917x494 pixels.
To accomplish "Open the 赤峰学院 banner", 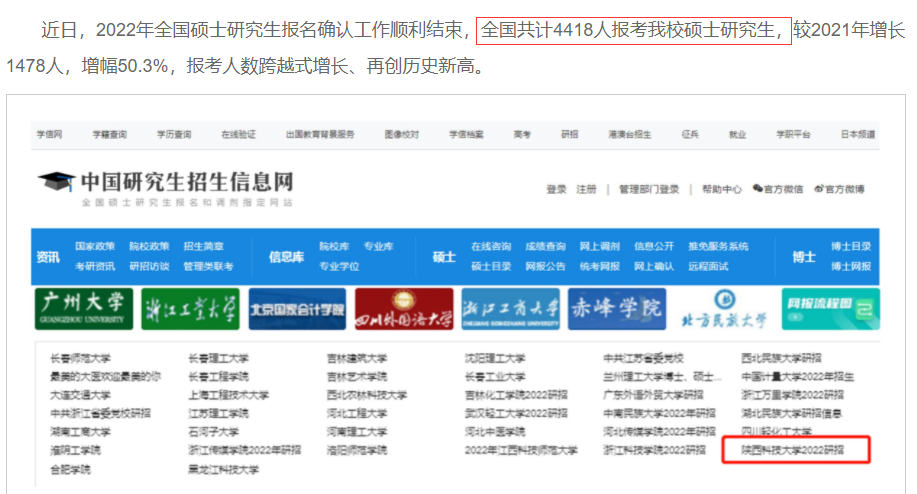I will (x=617, y=309).
